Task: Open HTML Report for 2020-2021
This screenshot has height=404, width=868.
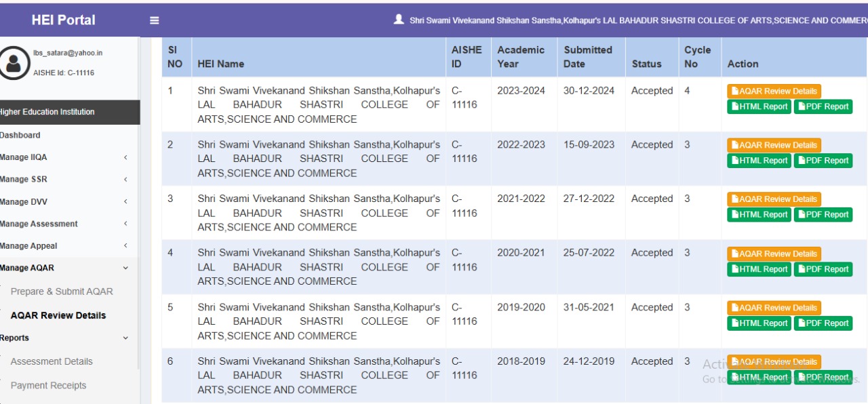Action: (759, 269)
